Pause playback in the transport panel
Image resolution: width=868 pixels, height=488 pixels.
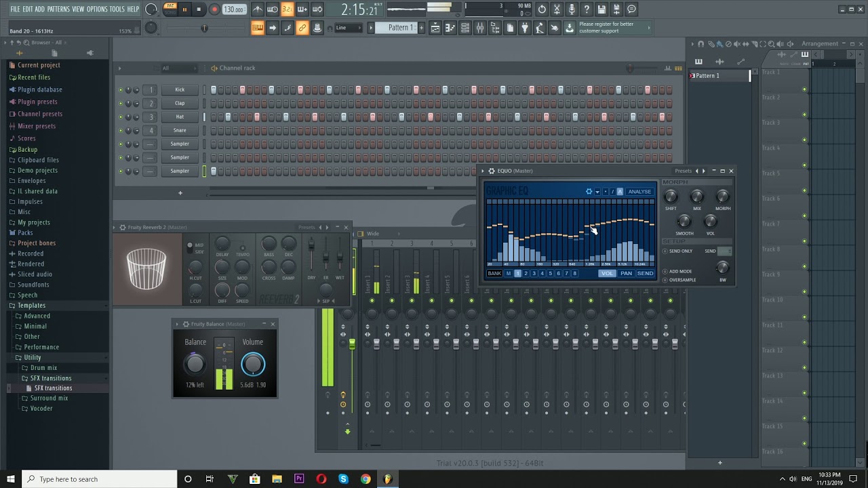(x=184, y=9)
